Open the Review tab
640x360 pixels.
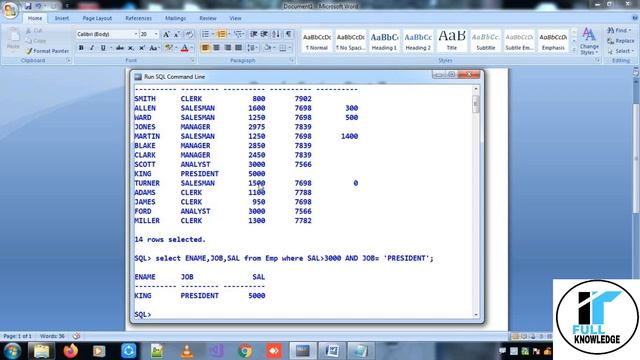point(208,18)
